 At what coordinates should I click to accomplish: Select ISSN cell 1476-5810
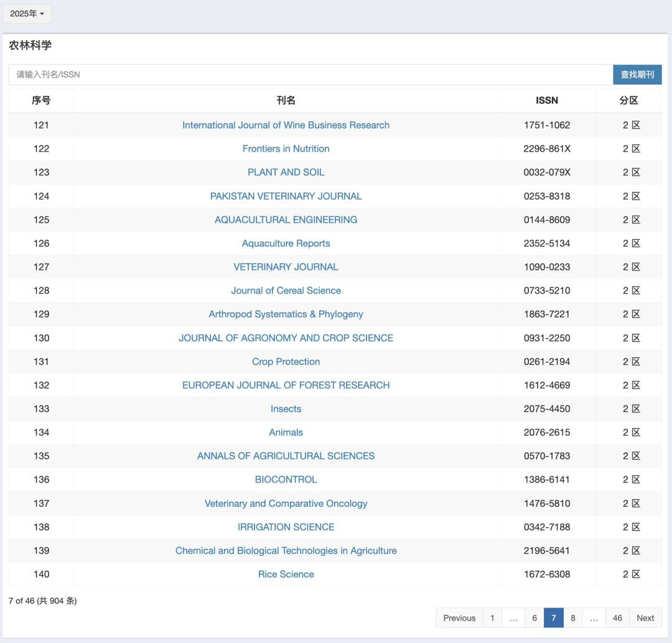(x=547, y=503)
